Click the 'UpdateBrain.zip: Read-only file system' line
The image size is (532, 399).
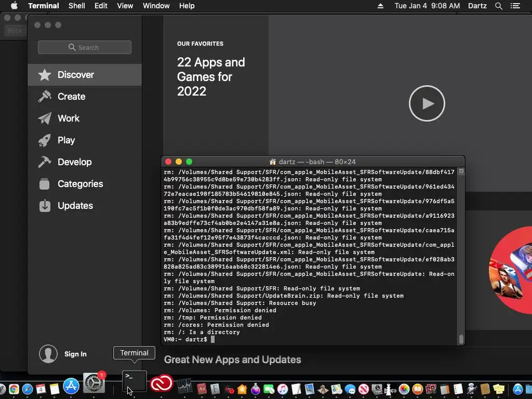[284, 296]
